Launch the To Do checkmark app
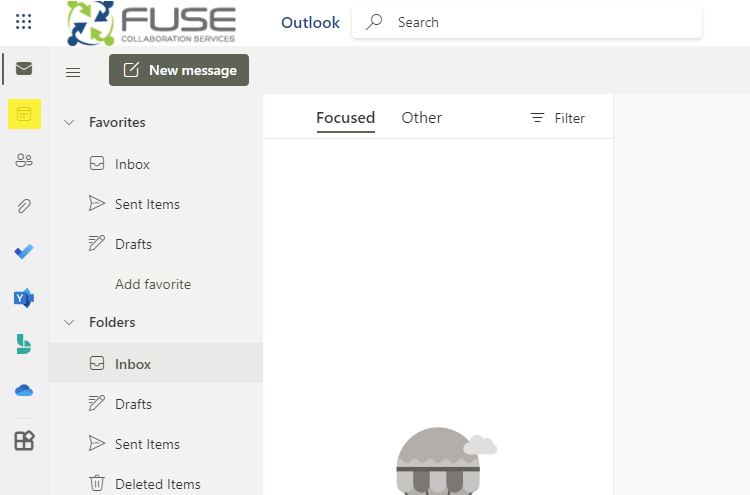Screen dimensions: 750x495 click(x=24, y=252)
